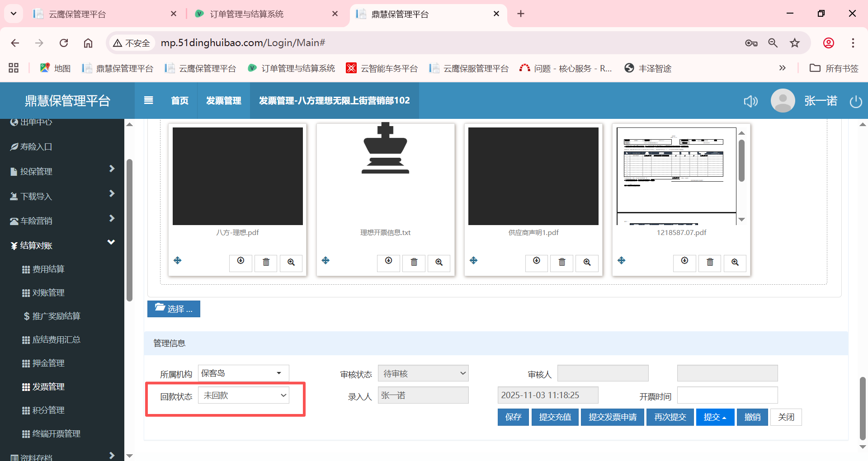Open the user avatar for 张一诺

click(783, 100)
